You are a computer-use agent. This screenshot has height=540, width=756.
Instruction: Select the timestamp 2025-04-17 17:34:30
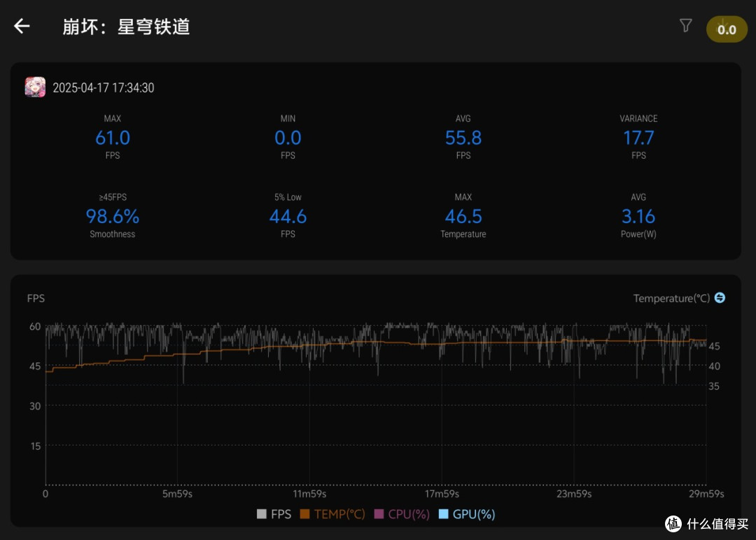coord(103,87)
